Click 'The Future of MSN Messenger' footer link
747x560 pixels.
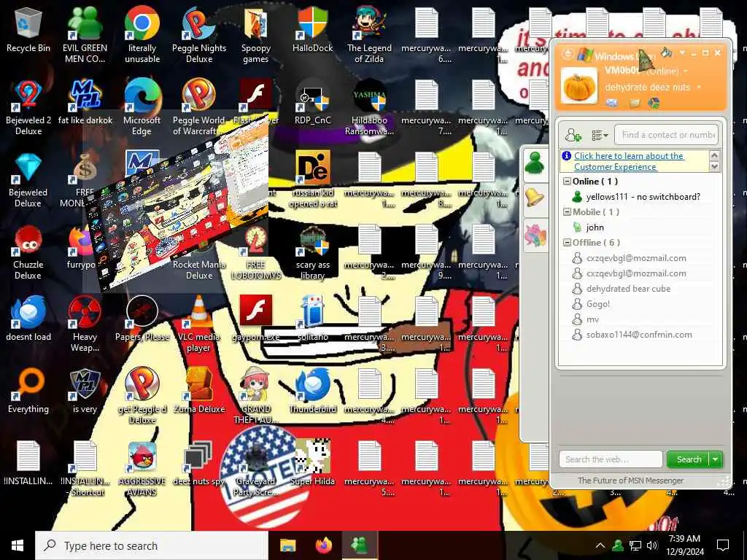pyautogui.click(x=631, y=481)
